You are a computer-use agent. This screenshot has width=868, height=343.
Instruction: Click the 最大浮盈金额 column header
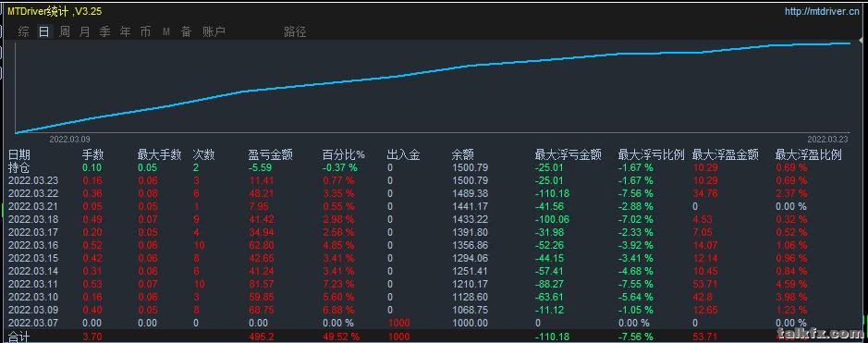[x=726, y=155]
